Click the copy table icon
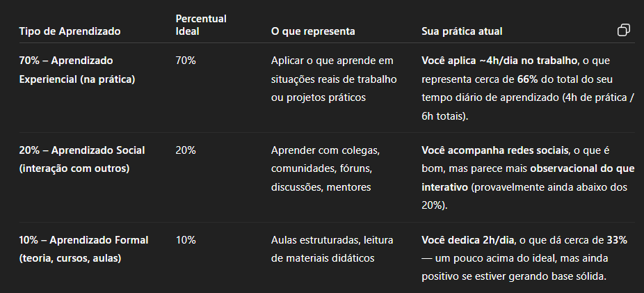The height and width of the screenshot is (293, 644). (x=624, y=30)
